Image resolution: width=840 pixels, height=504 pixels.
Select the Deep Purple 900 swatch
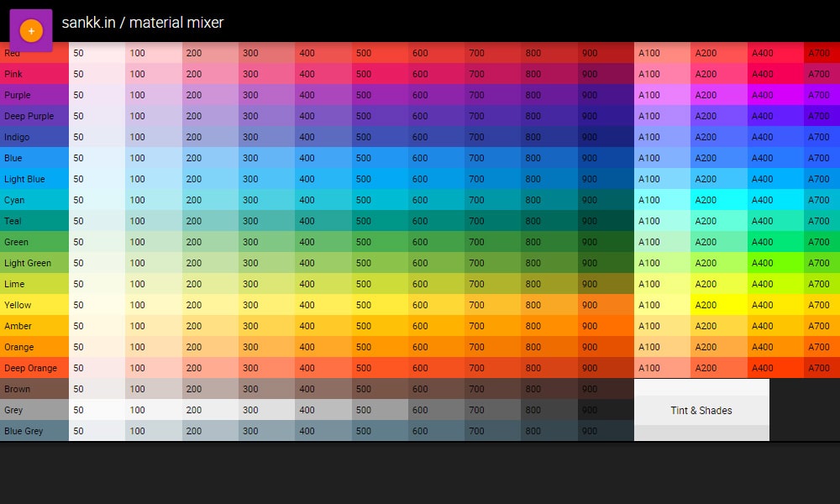coord(604,116)
